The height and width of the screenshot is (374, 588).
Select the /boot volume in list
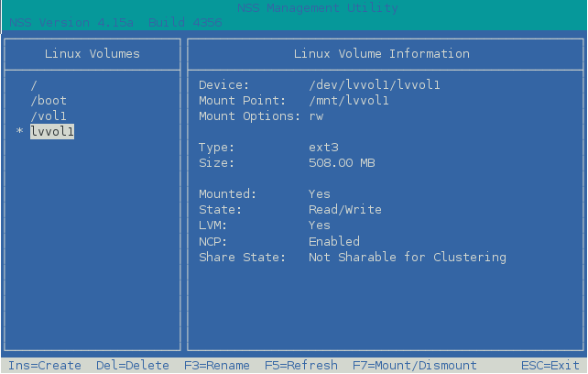tap(49, 101)
